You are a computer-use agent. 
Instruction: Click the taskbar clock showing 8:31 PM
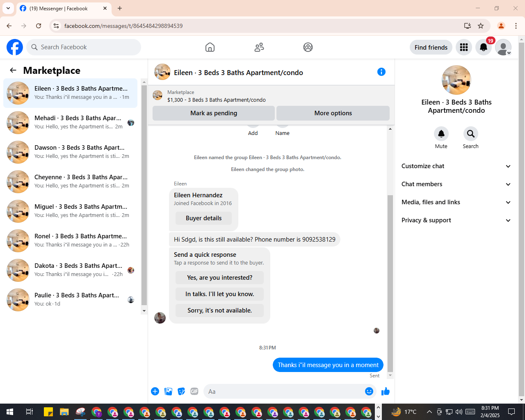point(490,412)
